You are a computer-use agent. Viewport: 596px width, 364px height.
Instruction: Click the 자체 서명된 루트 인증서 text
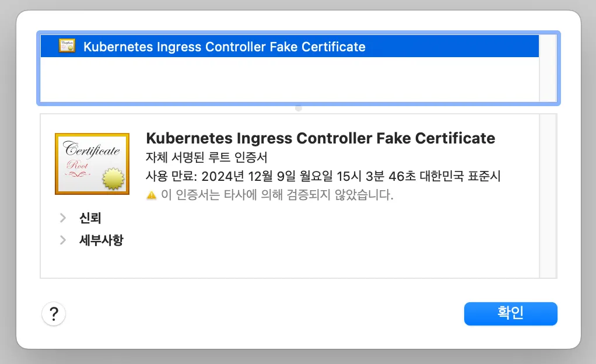pos(206,157)
